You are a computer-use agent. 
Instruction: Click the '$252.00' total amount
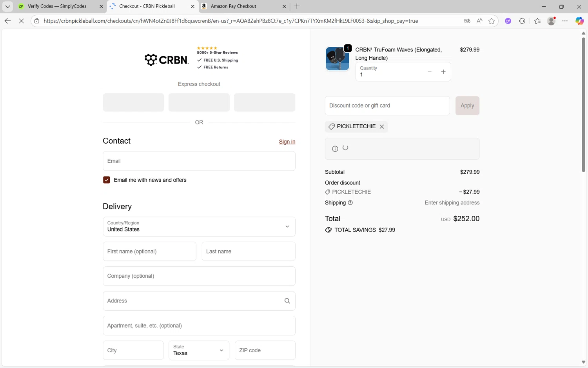pos(466,219)
